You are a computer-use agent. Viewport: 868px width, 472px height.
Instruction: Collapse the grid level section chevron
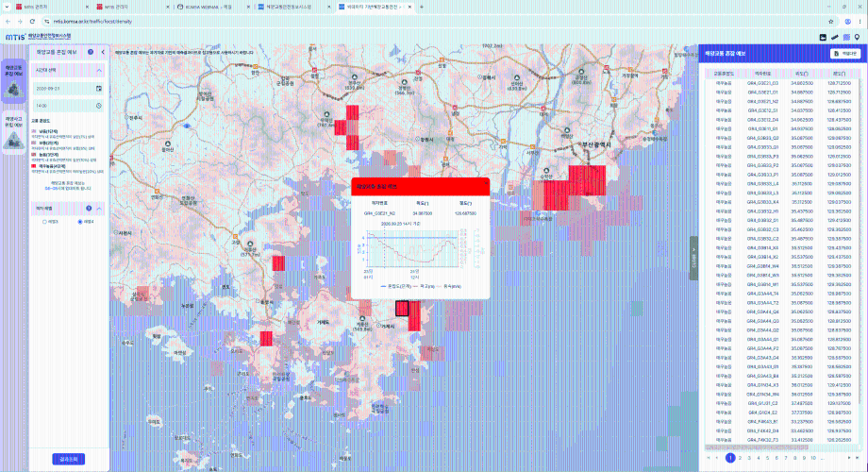[99, 209]
